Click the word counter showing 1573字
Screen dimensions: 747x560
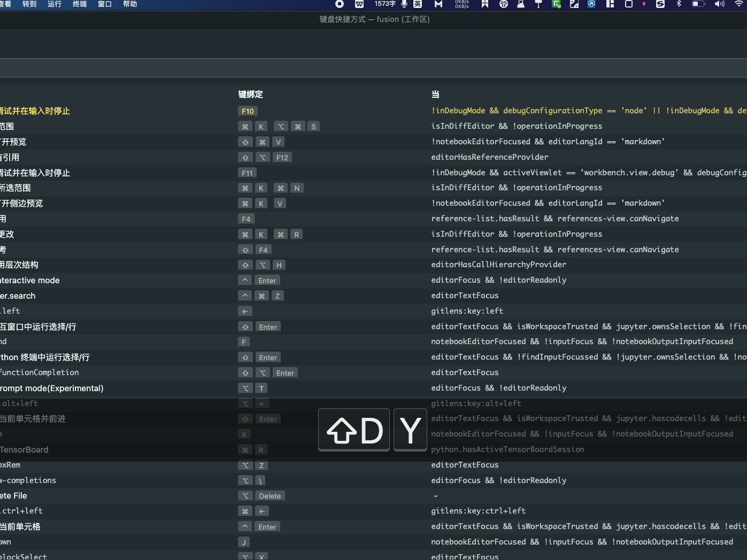(385, 4)
